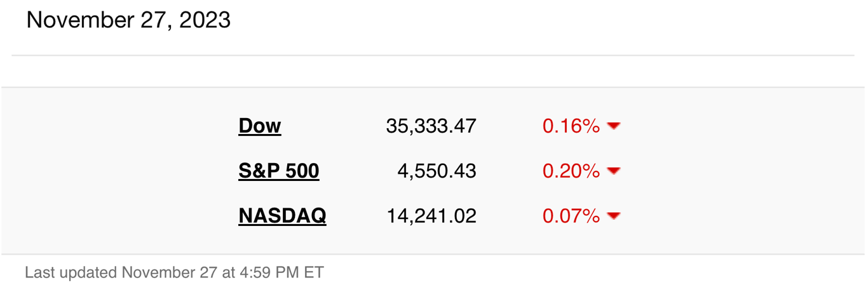Select the NASDAQ value 14,241.02
The height and width of the screenshot is (299, 868).
tap(431, 216)
